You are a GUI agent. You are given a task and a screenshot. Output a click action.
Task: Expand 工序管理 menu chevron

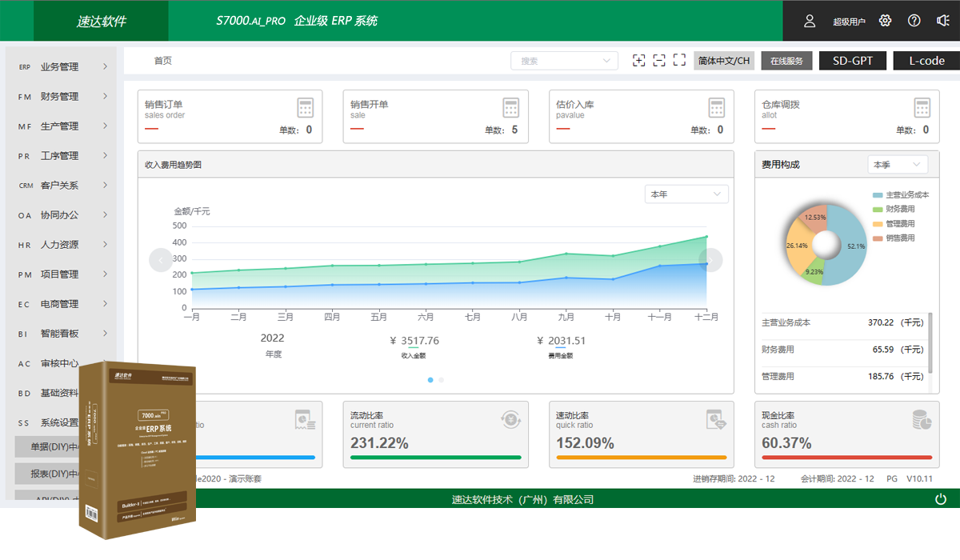105,156
